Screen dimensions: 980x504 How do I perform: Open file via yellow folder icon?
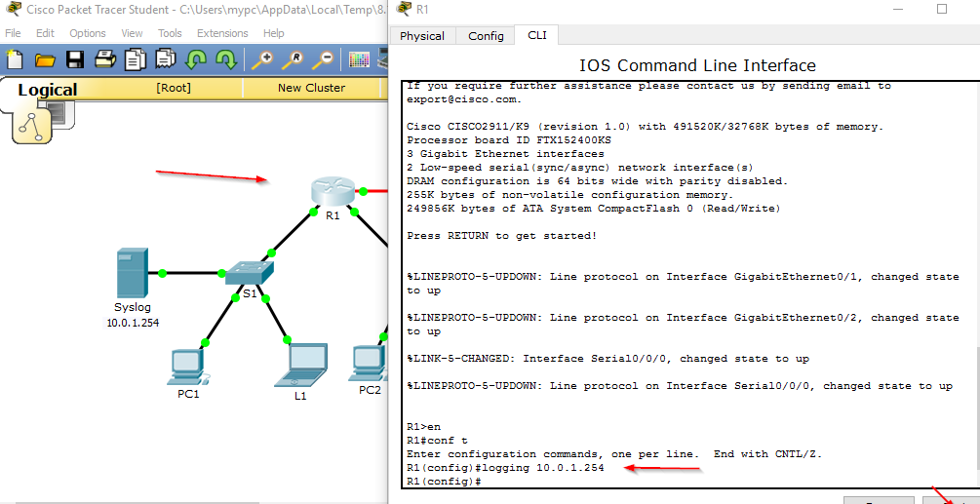[45, 60]
